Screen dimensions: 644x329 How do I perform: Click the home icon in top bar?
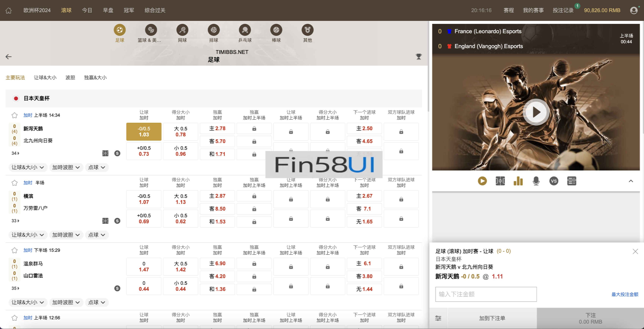(x=9, y=10)
